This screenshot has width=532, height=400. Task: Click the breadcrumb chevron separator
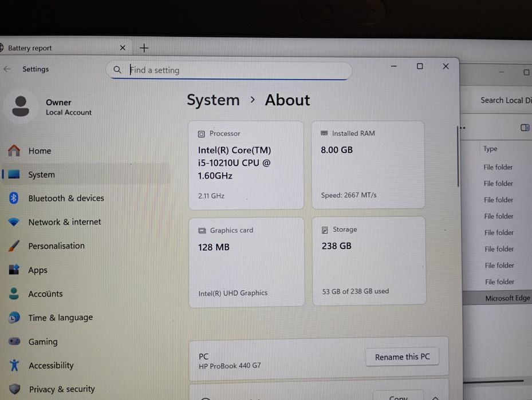(253, 100)
